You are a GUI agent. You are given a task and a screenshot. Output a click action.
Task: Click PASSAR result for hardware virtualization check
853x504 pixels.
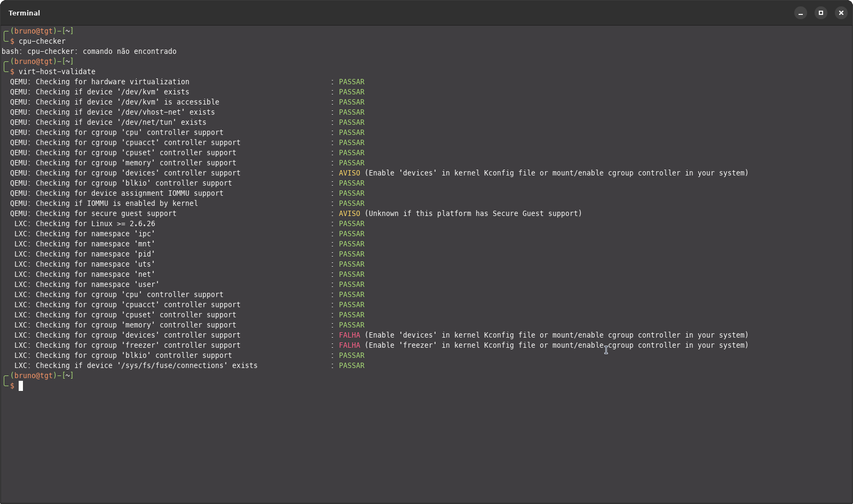351,82
